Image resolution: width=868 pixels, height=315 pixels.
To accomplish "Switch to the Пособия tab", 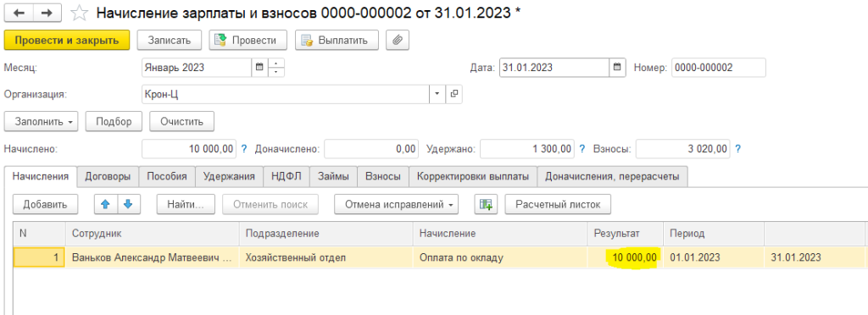I will (167, 176).
